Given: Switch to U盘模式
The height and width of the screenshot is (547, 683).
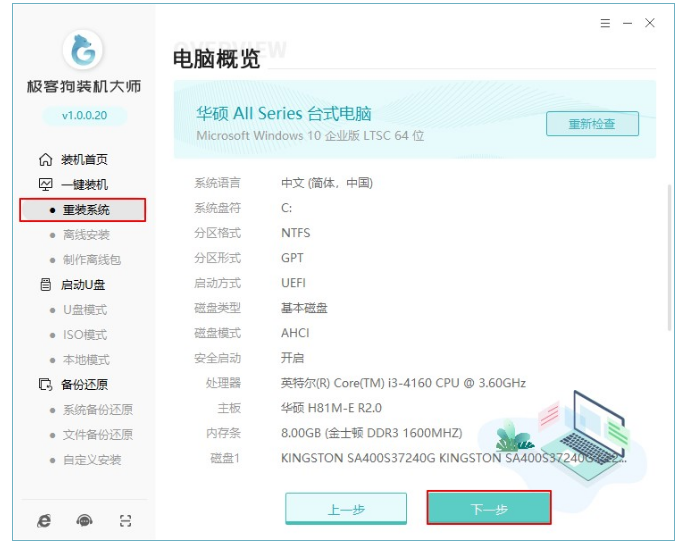Looking at the screenshot, I should coord(84,310).
